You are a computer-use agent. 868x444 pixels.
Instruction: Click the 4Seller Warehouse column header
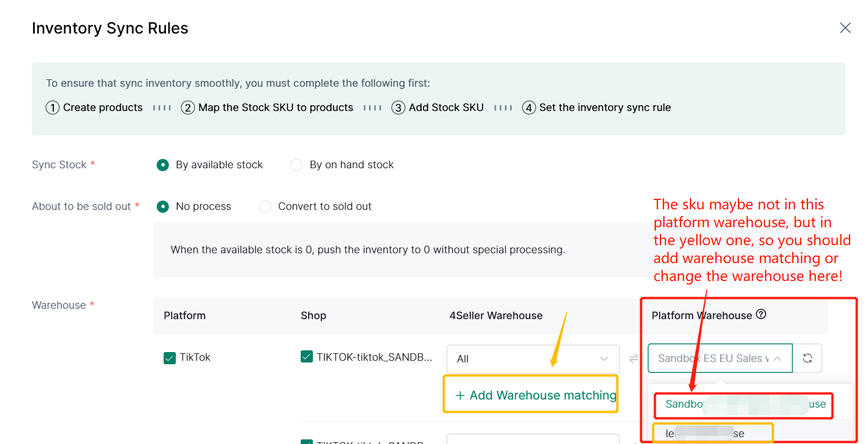(496, 316)
